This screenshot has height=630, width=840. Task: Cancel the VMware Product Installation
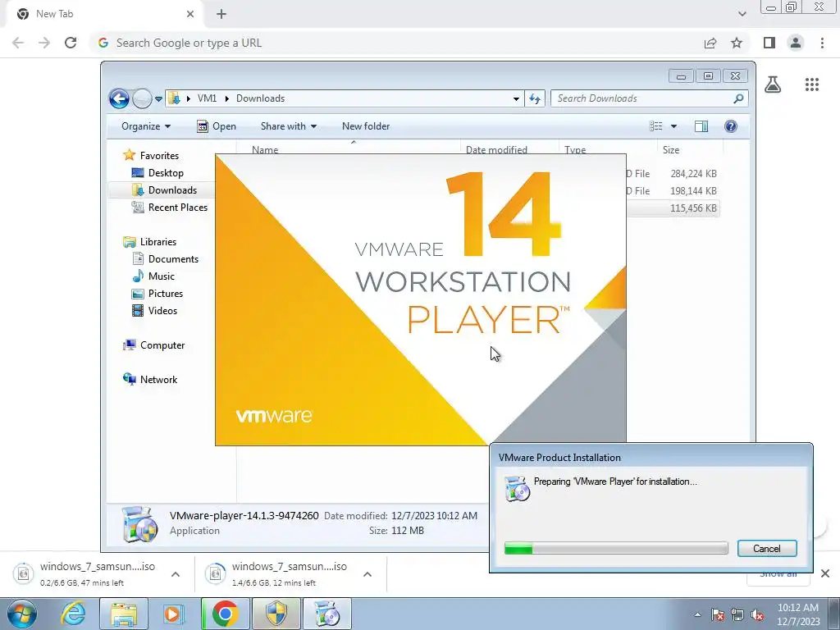767,548
